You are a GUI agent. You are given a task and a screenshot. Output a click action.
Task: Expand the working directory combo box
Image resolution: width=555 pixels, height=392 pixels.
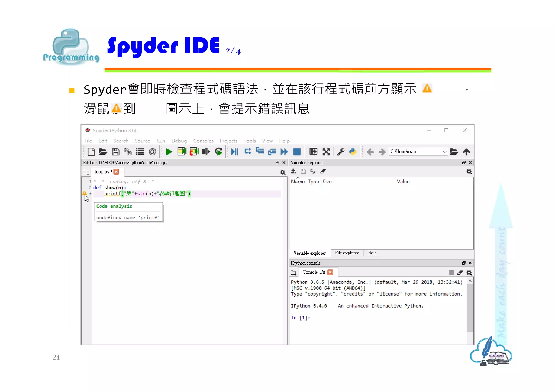tap(444, 152)
